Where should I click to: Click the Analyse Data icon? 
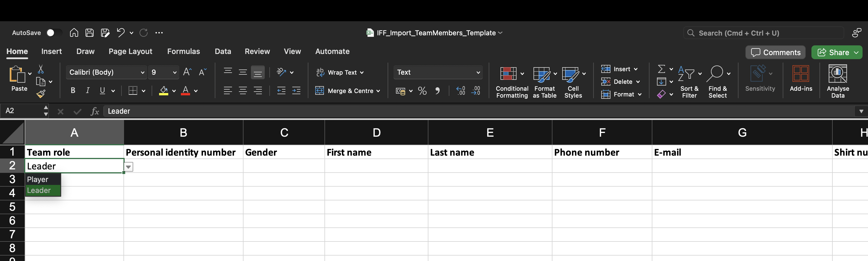coord(837,82)
